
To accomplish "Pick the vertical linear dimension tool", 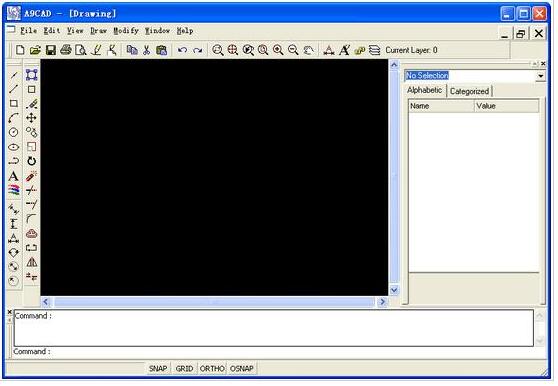I will [14, 224].
